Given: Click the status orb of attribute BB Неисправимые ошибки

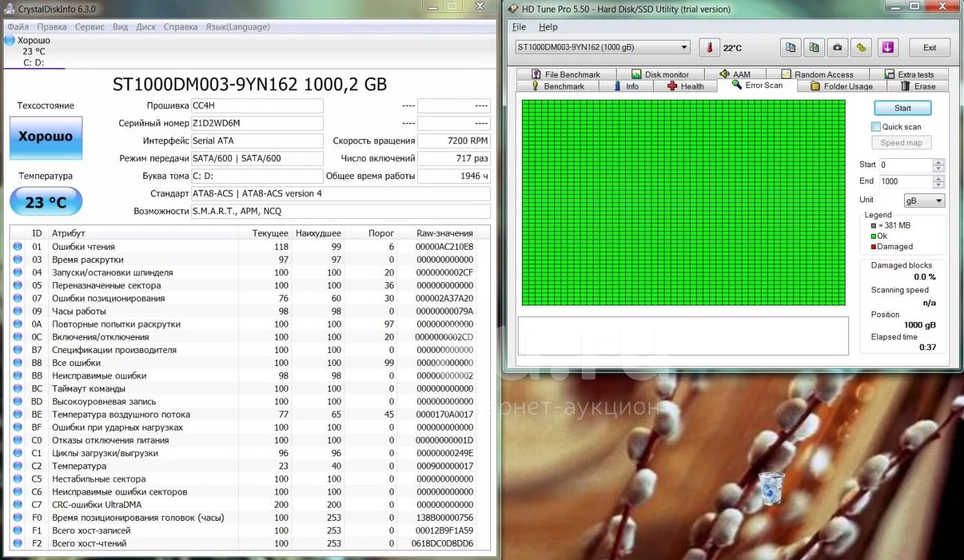Looking at the screenshot, I should (18, 376).
